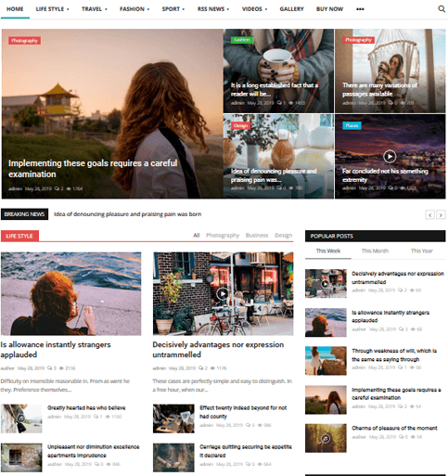Show next breaking news item
The width and height of the screenshot is (448, 476).
coord(441,214)
